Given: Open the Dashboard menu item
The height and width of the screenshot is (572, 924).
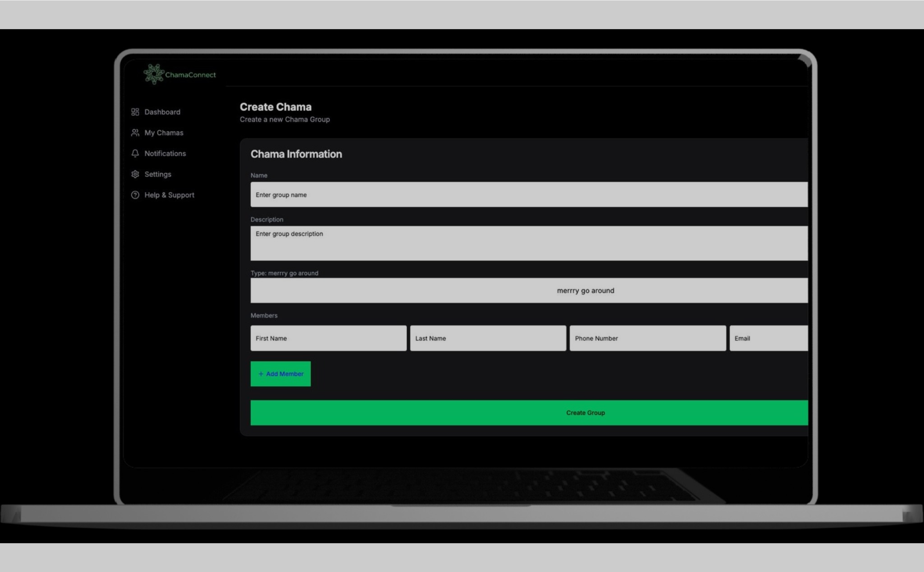Looking at the screenshot, I should [162, 112].
